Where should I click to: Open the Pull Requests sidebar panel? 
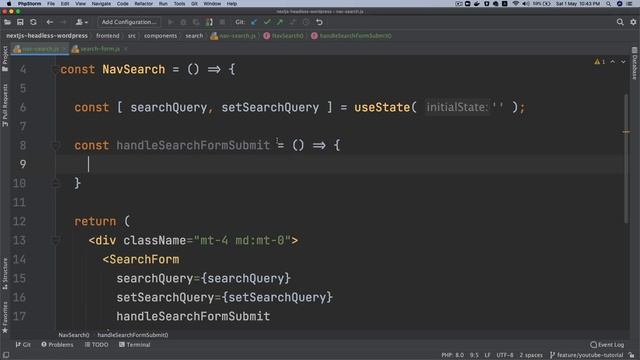click(5, 105)
